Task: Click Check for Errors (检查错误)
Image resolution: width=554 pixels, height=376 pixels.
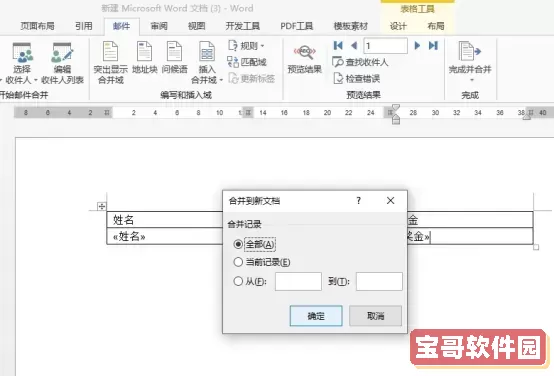Action: (357, 78)
